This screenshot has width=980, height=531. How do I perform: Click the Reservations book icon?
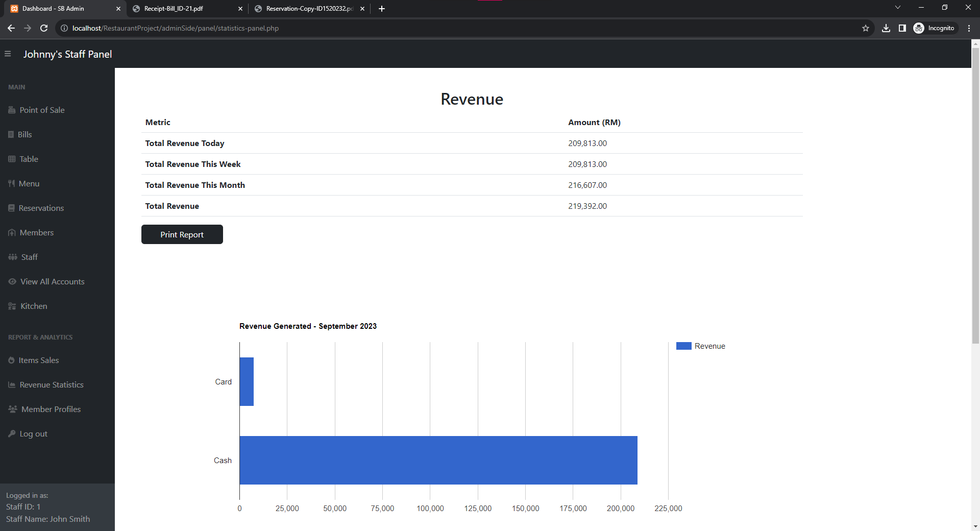11,208
